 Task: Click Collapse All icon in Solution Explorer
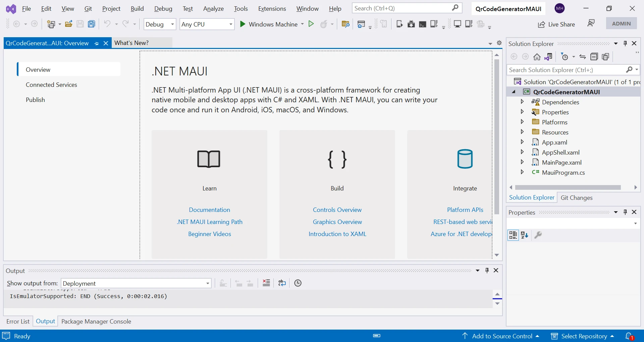[594, 57]
